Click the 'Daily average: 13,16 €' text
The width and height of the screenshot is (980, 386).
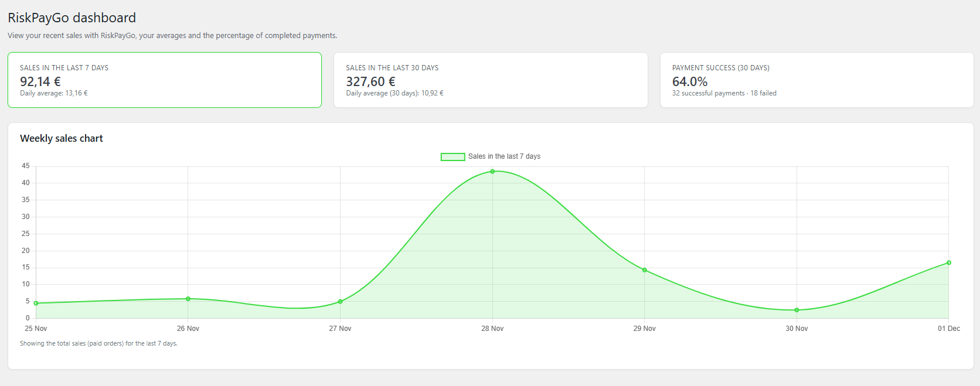coord(54,93)
